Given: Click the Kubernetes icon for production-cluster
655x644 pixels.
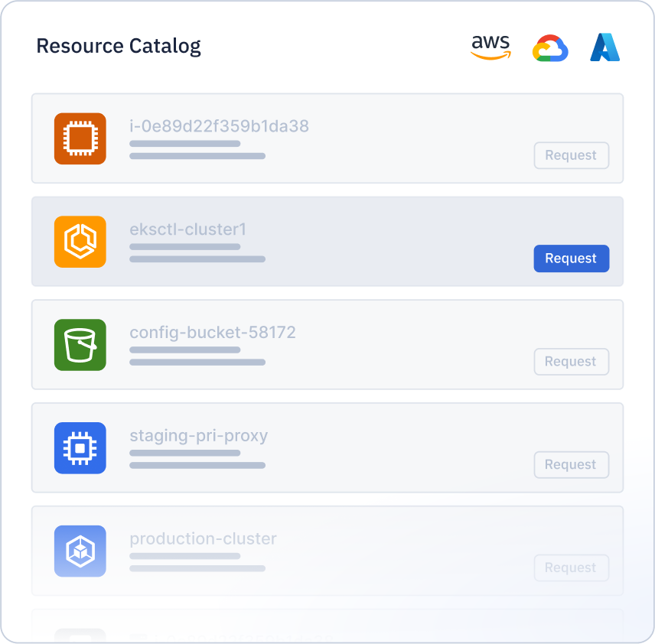Looking at the screenshot, I should [80, 551].
